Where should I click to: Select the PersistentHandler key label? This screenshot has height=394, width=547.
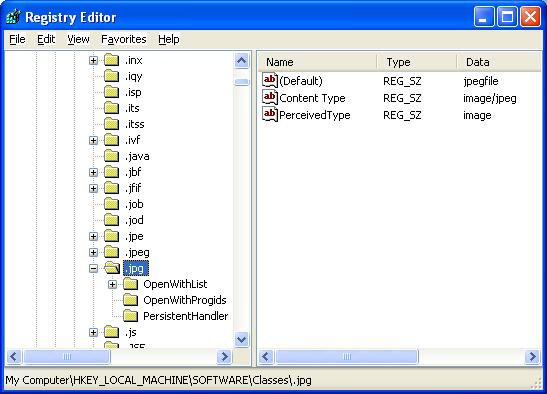[186, 316]
